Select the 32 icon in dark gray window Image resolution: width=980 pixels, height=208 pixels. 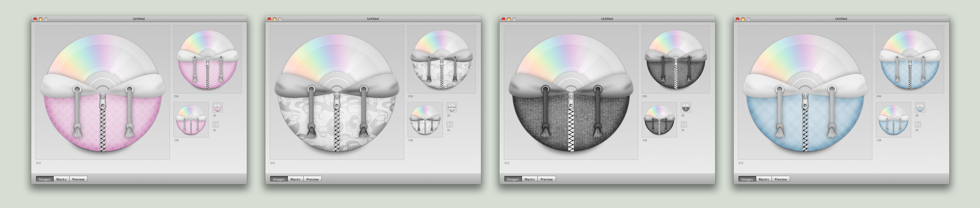pos(685,107)
